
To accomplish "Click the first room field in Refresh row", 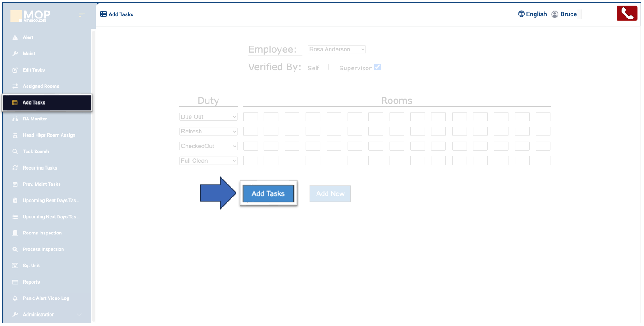I will click(250, 132).
